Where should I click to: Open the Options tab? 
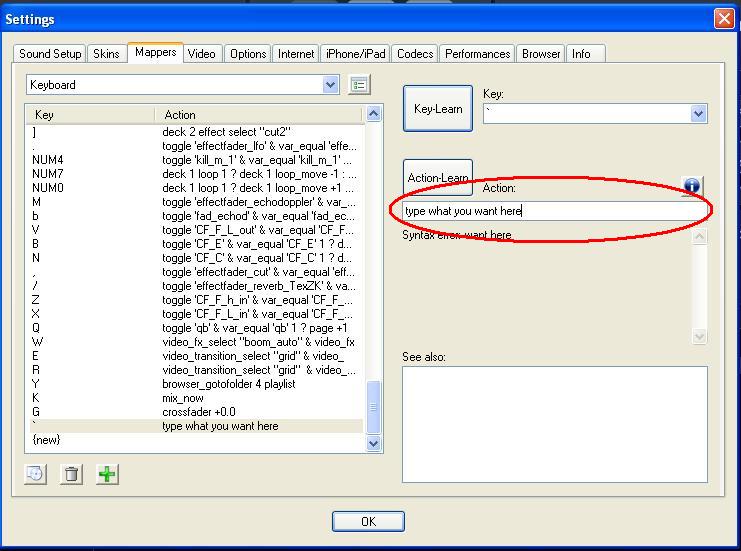coord(248,54)
